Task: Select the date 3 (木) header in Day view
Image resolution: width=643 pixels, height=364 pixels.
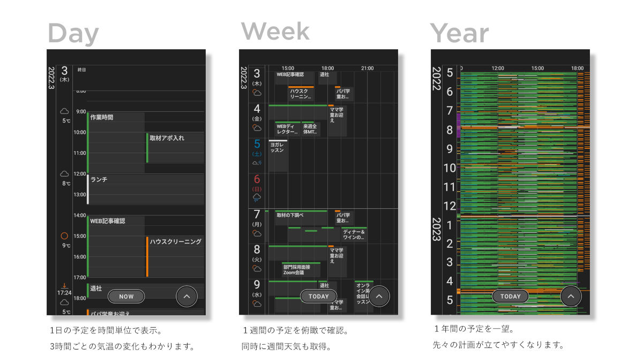Action: pyautogui.click(x=64, y=74)
